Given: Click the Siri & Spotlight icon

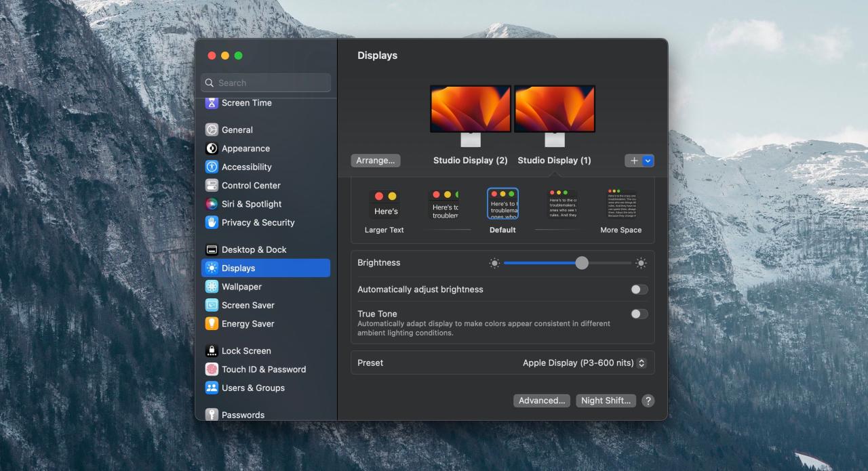Looking at the screenshot, I should 212,204.
